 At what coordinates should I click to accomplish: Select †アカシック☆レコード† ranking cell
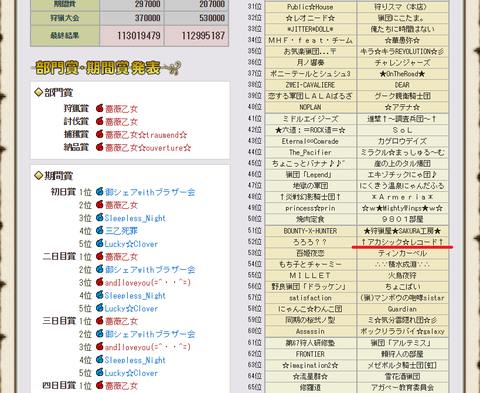click(402, 242)
